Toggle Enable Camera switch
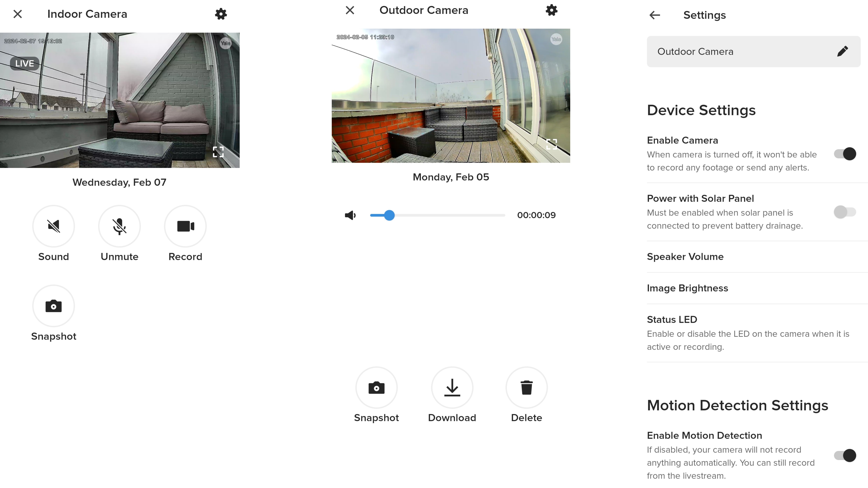This screenshot has height=488, width=868. (x=845, y=154)
